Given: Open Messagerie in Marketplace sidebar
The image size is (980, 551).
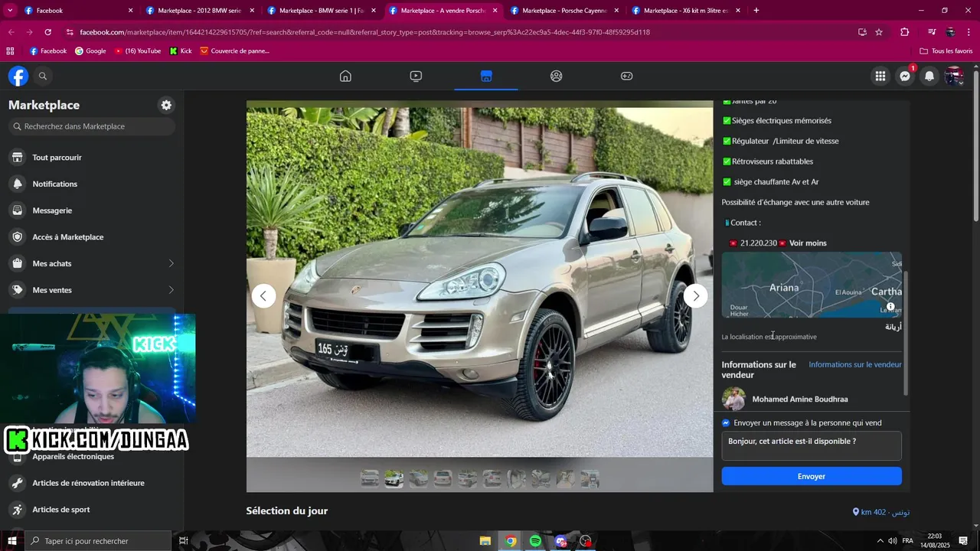Looking at the screenshot, I should tap(92, 210).
